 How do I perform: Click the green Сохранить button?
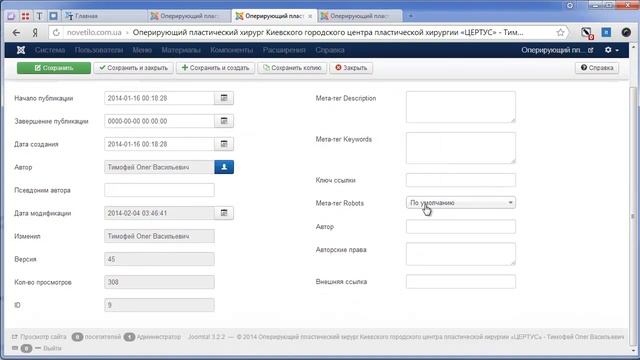point(54,68)
